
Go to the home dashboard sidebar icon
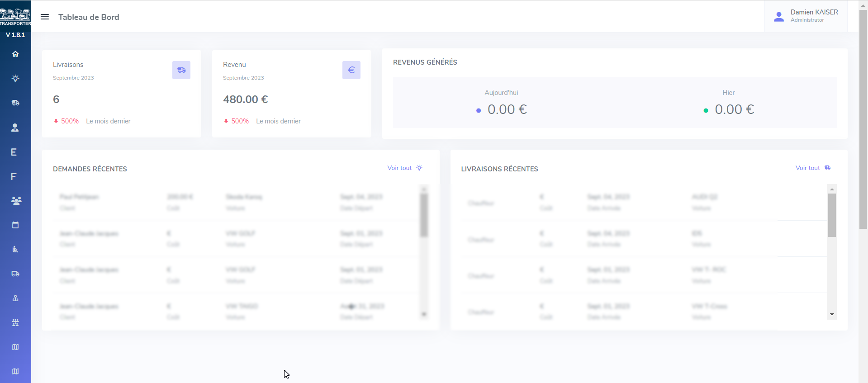15,54
